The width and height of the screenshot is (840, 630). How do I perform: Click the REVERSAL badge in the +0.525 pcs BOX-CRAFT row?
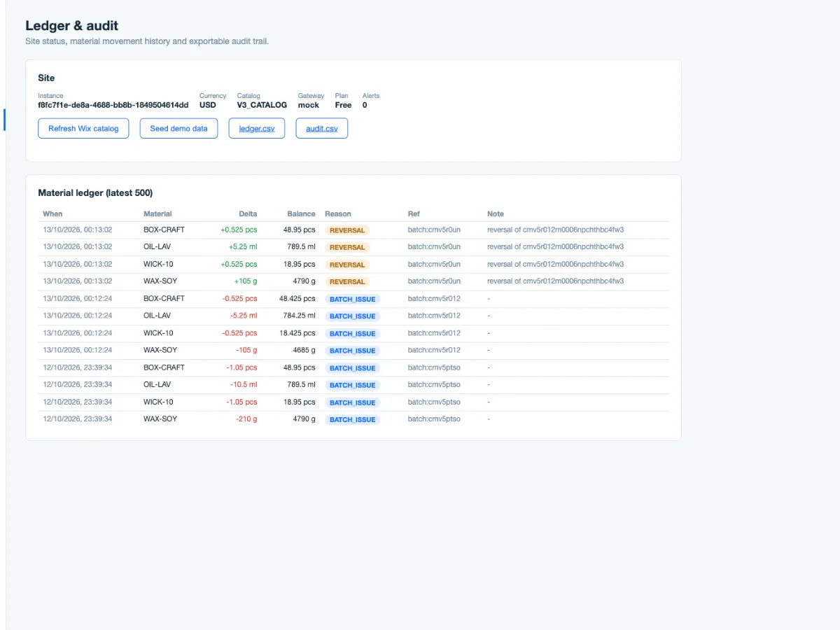347,230
